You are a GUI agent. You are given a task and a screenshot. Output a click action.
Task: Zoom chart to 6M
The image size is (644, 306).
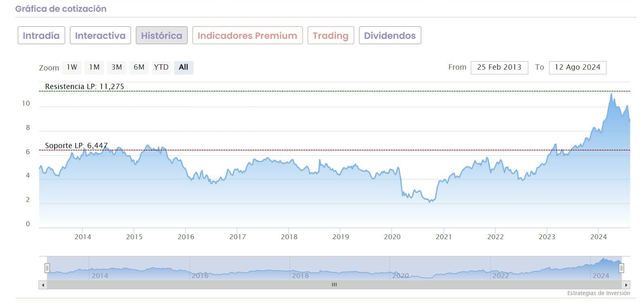tap(139, 67)
